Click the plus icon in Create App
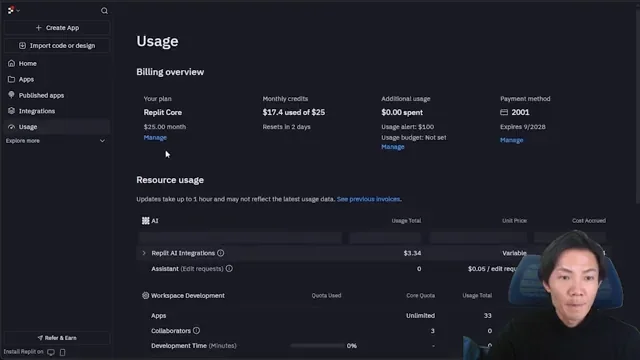 38,28
